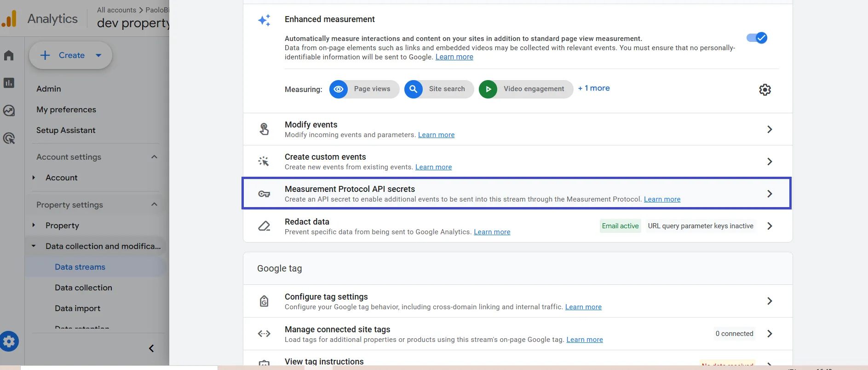The height and width of the screenshot is (370, 868).
Task: Open the Reports icon in sidebar
Action: [9, 83]
